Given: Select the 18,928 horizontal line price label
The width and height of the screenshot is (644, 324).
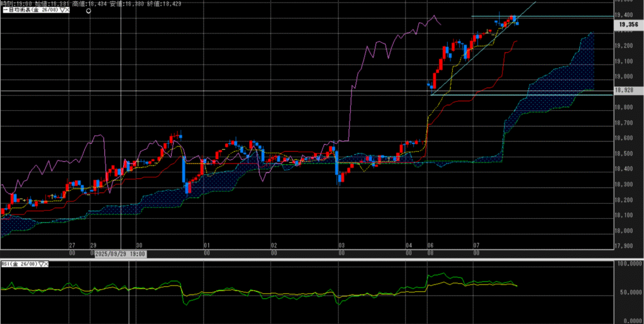Looking at the screenshot, I should [x=625, y=91].
